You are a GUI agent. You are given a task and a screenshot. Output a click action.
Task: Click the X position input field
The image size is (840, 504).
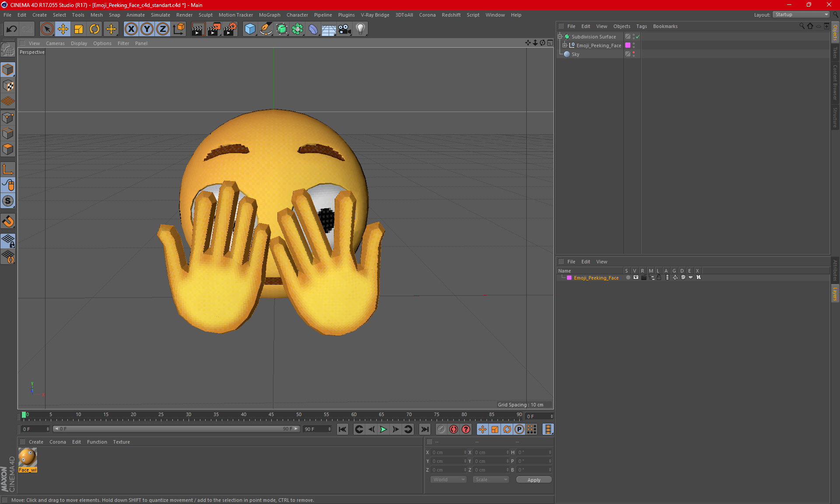coord(448,452)
